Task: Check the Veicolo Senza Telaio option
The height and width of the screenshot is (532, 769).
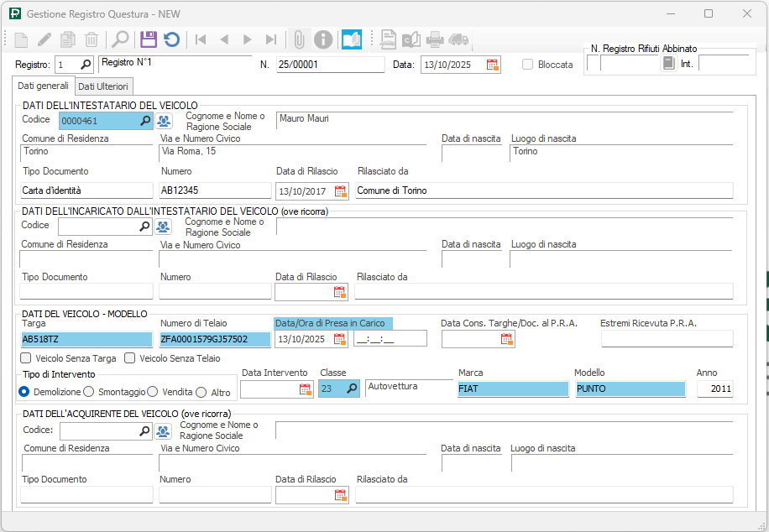Action: 130,358
